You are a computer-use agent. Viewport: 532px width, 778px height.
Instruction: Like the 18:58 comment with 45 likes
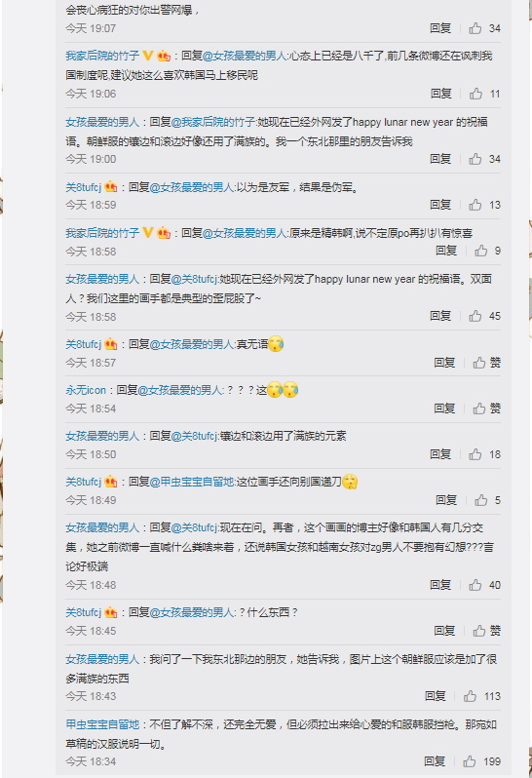(475, 316)
